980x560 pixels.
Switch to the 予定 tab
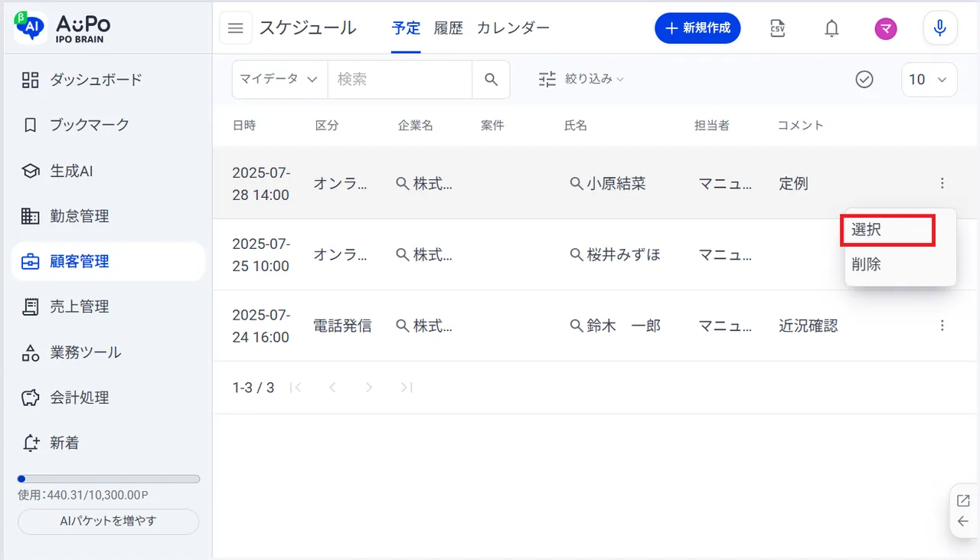pos(406,28)
